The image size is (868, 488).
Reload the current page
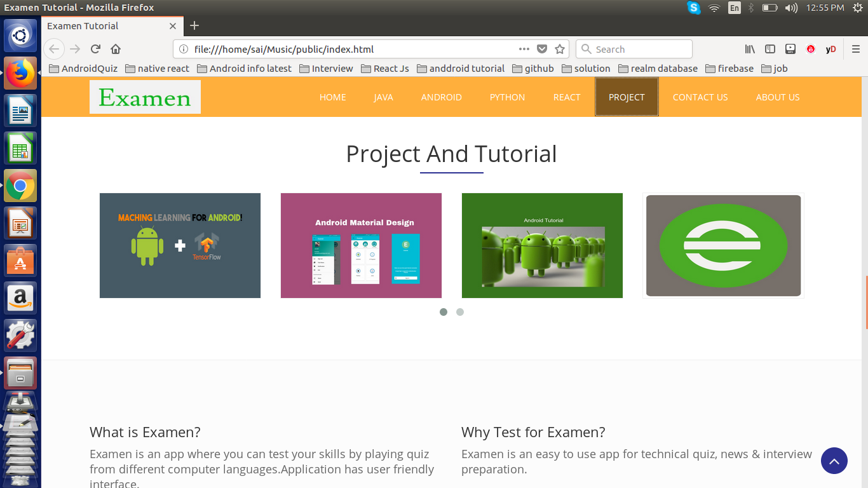(95, 49)
